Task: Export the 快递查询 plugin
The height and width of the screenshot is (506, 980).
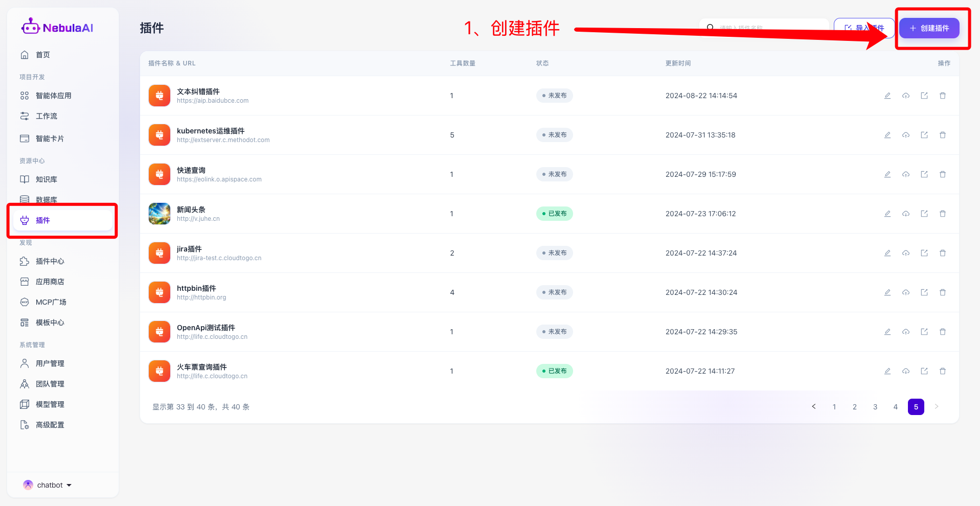Action: (x=924, y=174)
